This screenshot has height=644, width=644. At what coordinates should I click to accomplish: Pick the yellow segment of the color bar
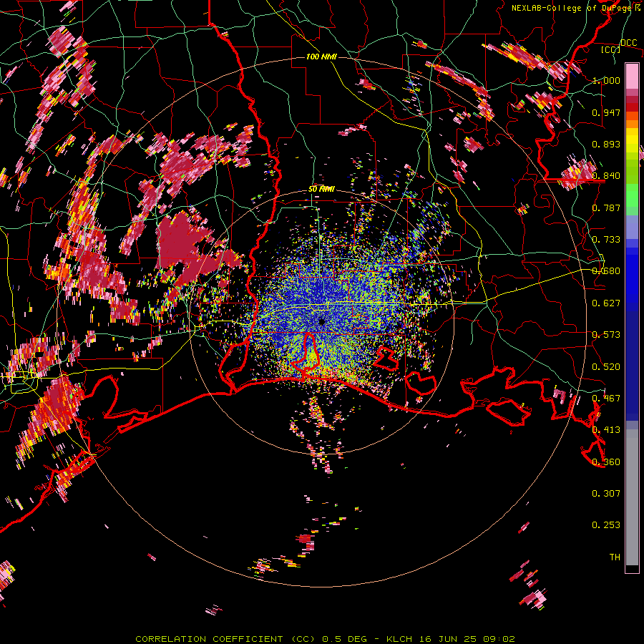632,141
